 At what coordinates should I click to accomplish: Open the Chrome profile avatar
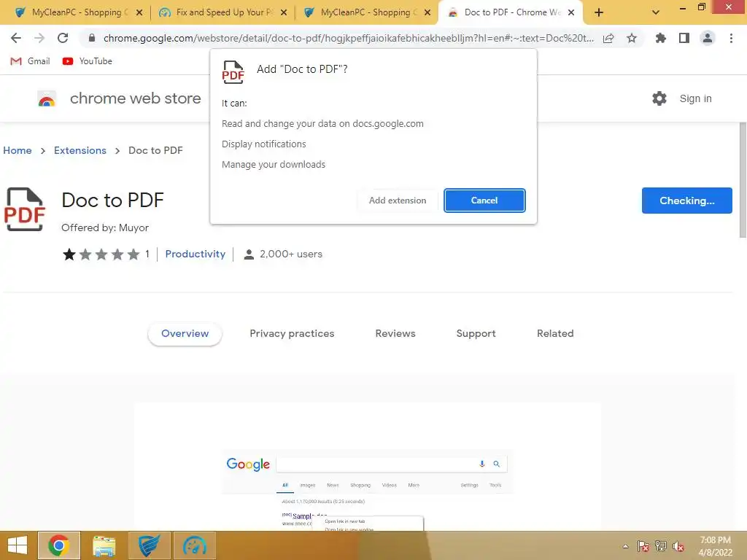(x=708, y=38)
